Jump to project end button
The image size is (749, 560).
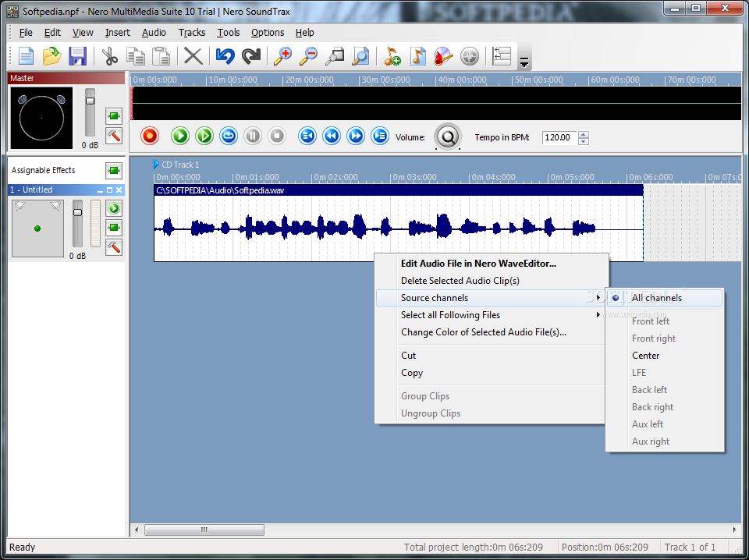tap(380, 136)
